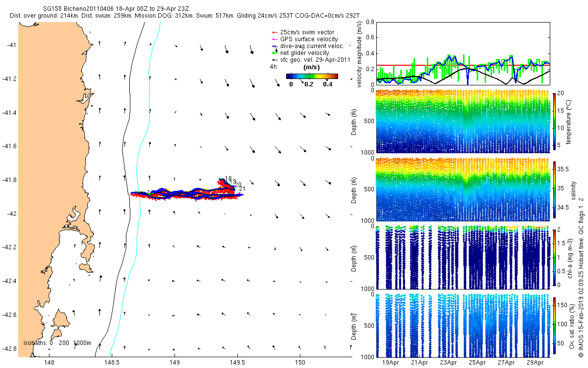Click the '0.6' velocity magnitude tick label

click(369, 38)
